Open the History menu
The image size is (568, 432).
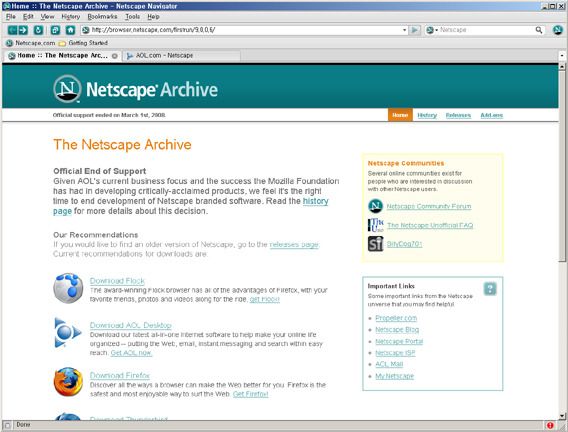[x=71, y=17]
